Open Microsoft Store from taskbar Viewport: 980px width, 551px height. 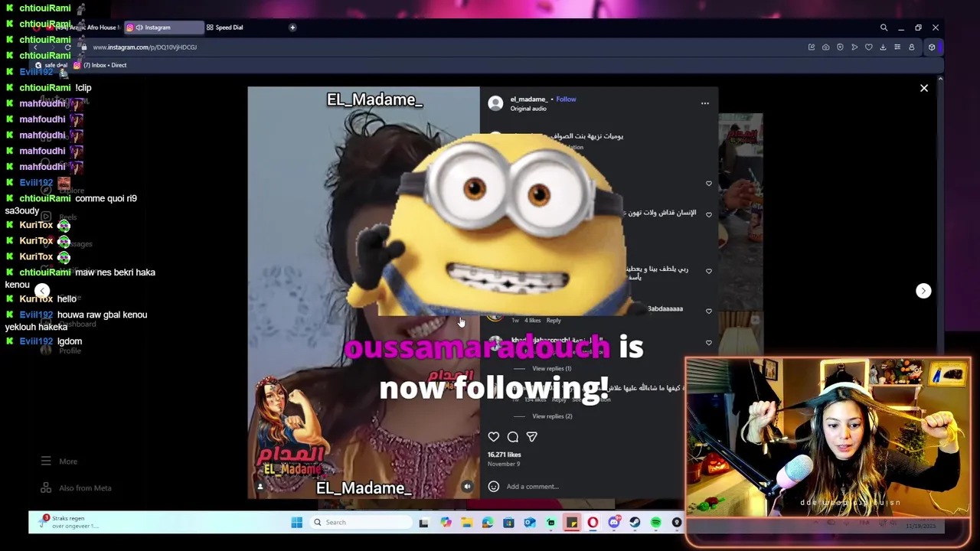point(508,523)
